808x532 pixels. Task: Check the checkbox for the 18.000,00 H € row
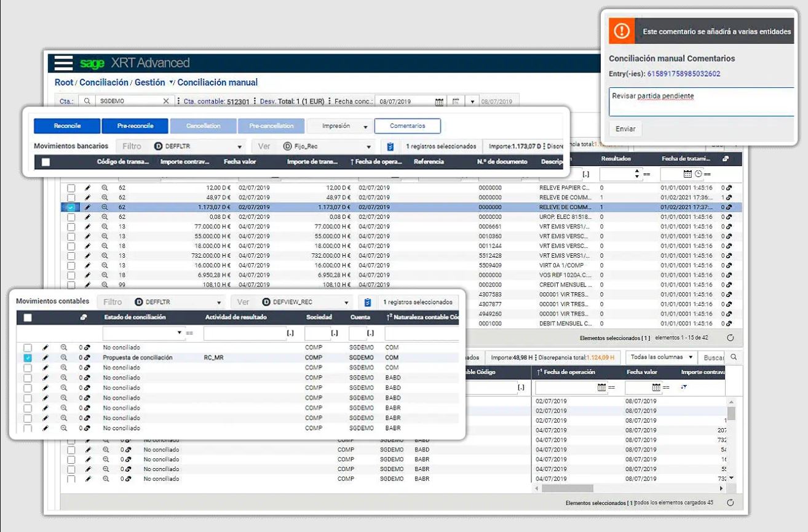(71, 246)
